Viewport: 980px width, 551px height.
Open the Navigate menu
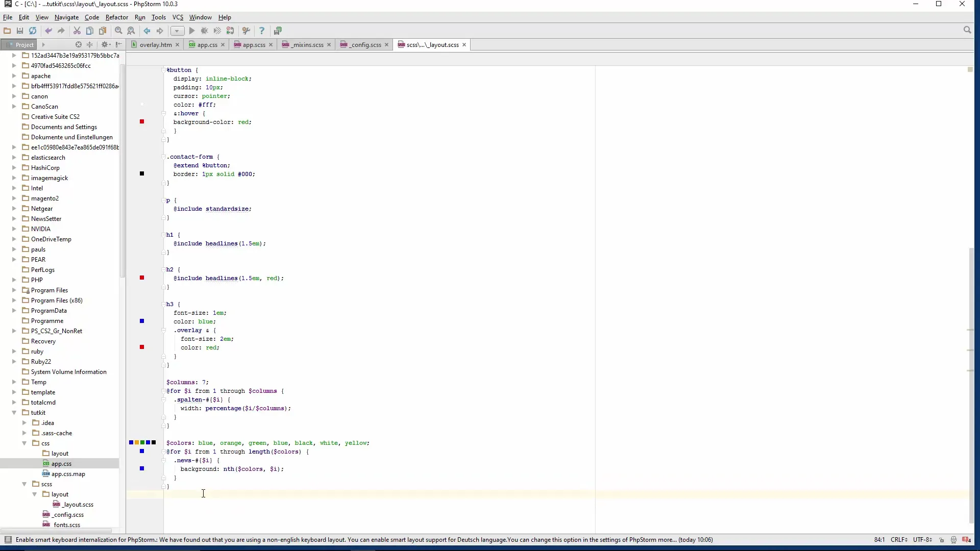click(x=66, y=17)
